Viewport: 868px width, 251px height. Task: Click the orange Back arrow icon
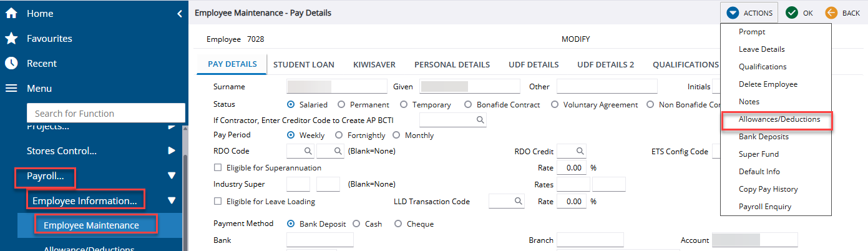point(831,12)
